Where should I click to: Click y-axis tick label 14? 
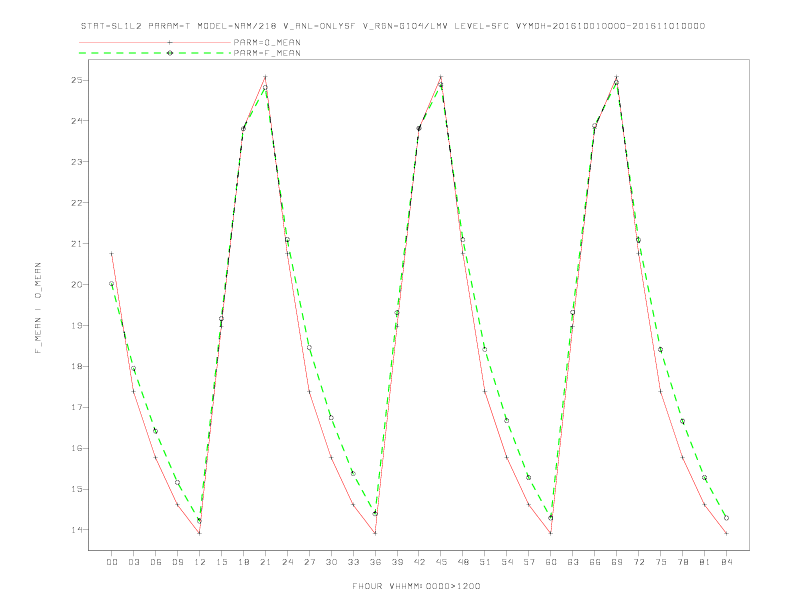(x=76, y=530)
